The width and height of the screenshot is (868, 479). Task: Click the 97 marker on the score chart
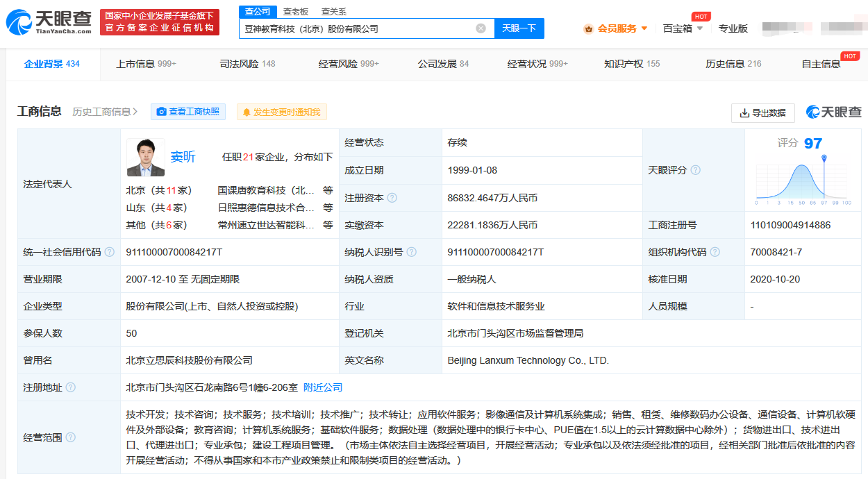click(x=824, y=158)
